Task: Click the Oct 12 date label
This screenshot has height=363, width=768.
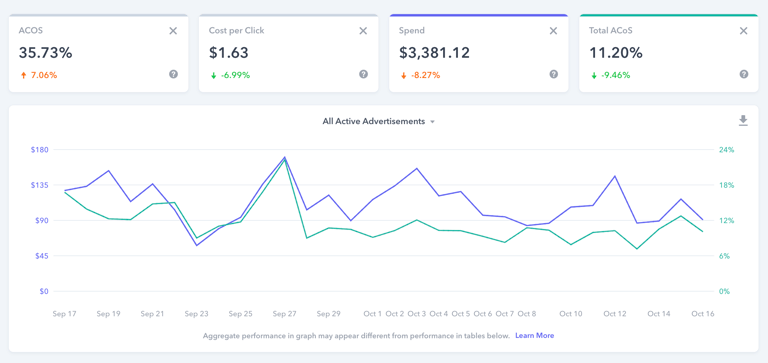Action: pos(615,314)
